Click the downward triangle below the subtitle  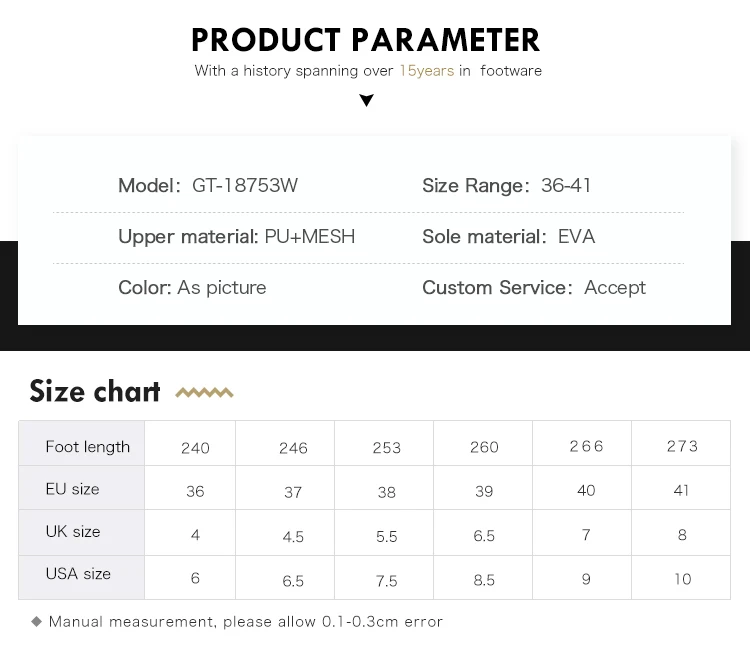coord(366,100)
